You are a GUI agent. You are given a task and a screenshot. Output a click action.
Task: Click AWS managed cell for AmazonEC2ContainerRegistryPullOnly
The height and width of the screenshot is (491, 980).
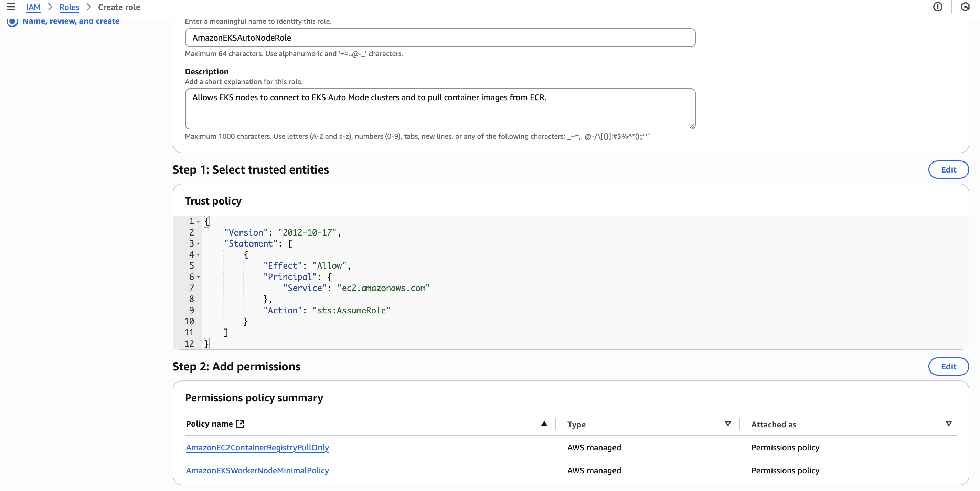tap(594, 448)
